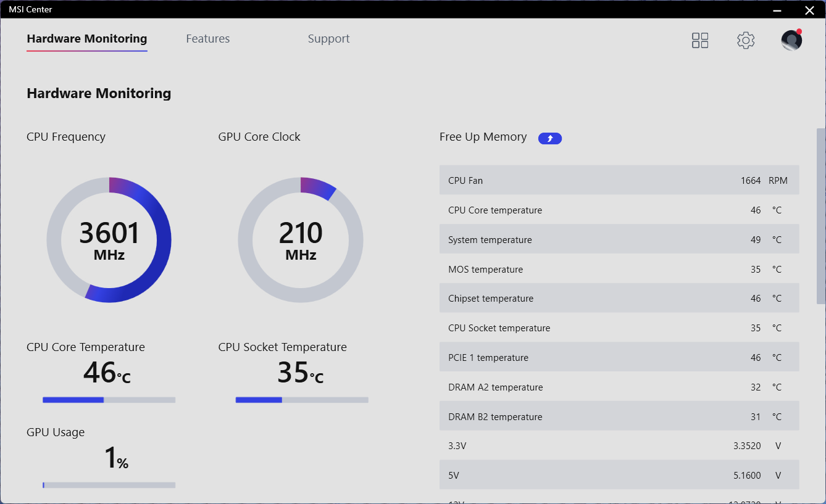Screen dimensions: 826x504
Task: Click the DRAM B2 temperature row
Action: [x=619, y=417]
